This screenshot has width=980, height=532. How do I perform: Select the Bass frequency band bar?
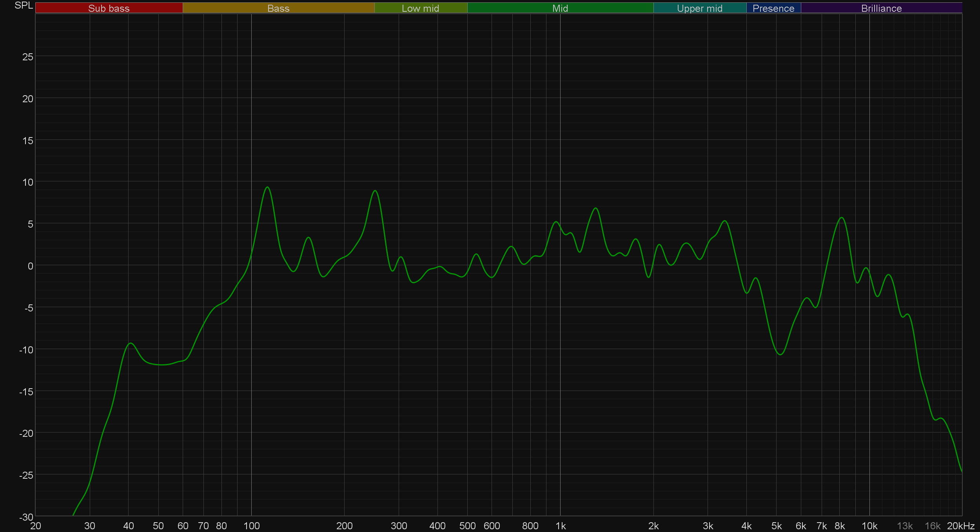(x=278, y=8)
